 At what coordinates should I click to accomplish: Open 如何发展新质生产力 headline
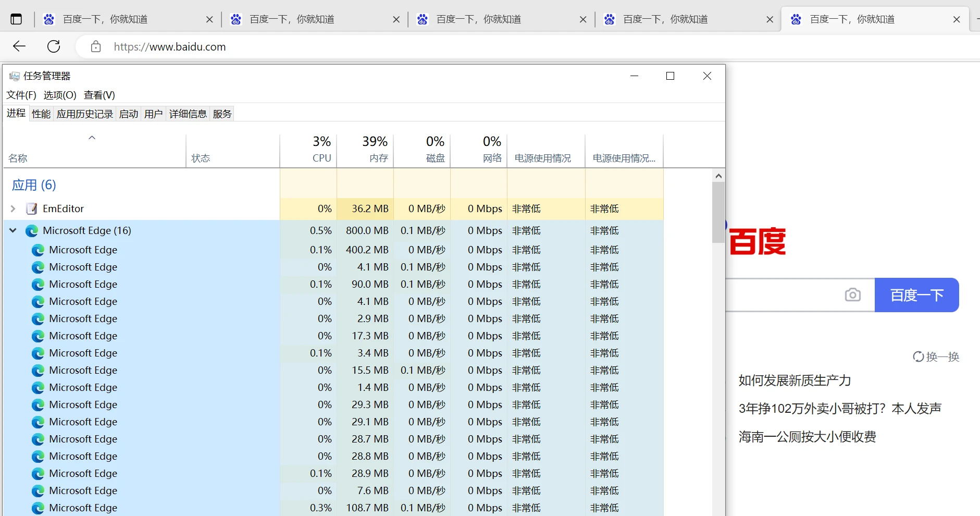[x=795, y=380]
